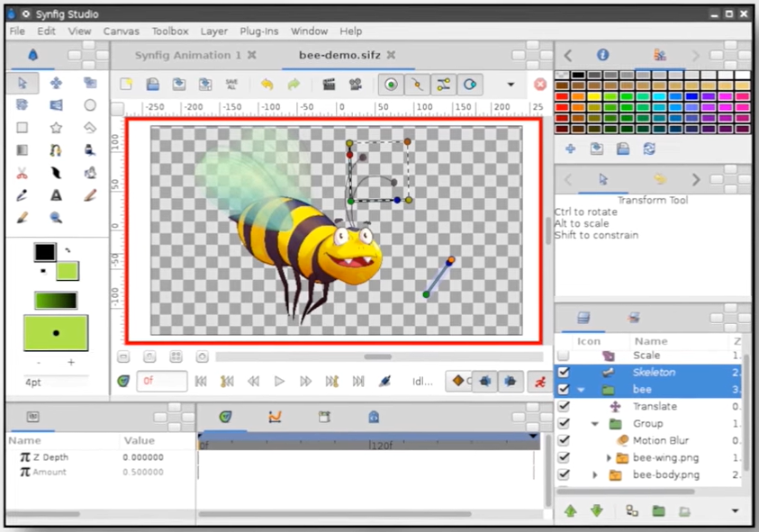
Task: Open the canvas toolbar dropdown arrow
Action: [x=511, y=85]
